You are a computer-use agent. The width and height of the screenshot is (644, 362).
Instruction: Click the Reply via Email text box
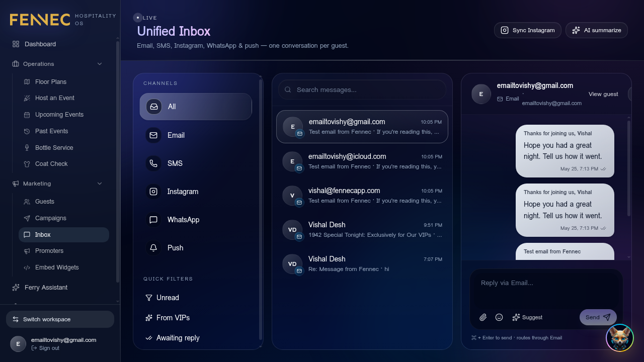[x=546, y=288]
